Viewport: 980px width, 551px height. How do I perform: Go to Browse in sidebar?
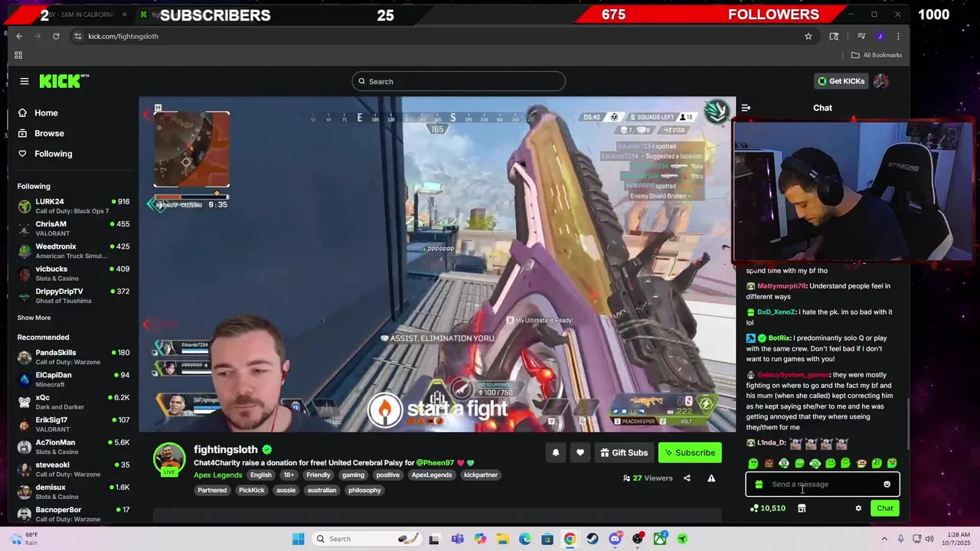[x=49, y=133]
